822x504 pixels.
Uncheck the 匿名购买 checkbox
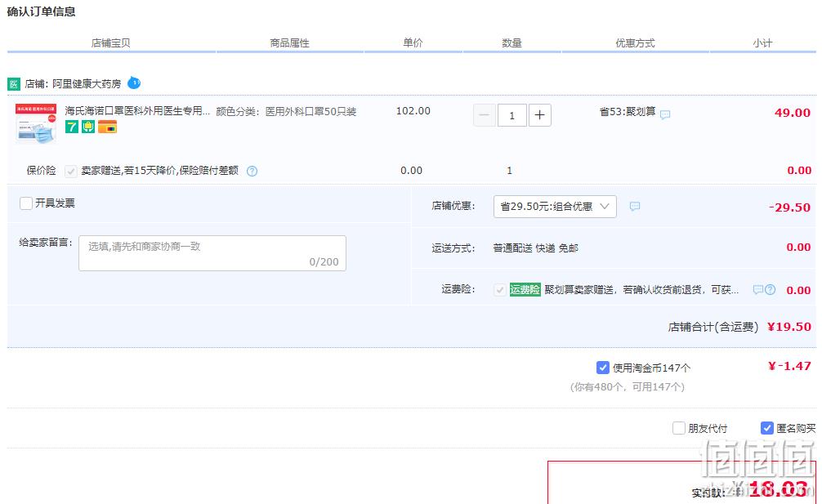[x=767, y=428]
